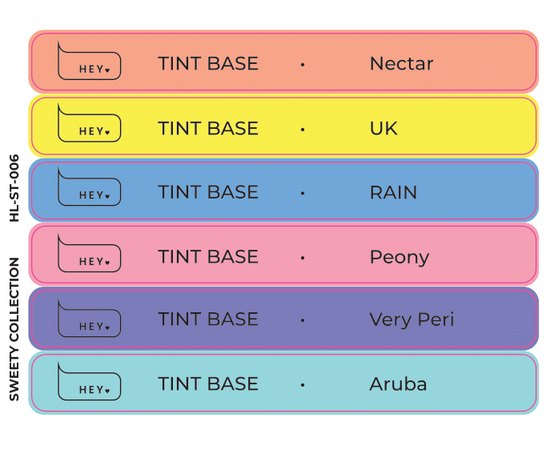This screenshot has height=450, width=550.
Task: Click TINT BASE text on blue bar
Action: (x=208, y=193)
